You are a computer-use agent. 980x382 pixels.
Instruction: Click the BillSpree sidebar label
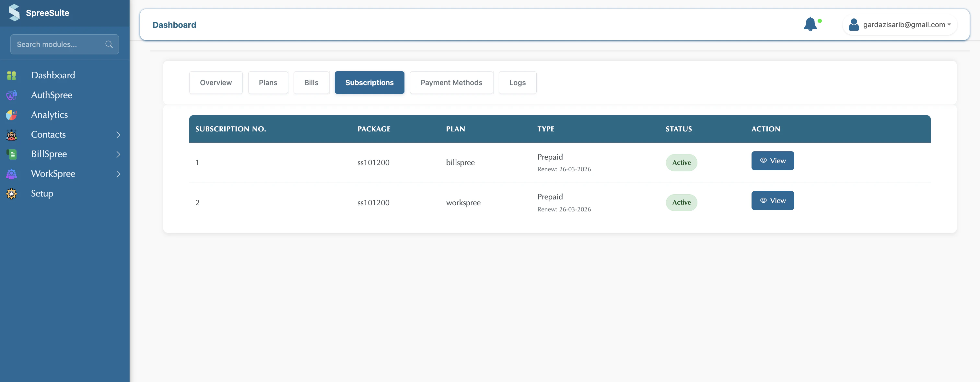coord(49,154)
